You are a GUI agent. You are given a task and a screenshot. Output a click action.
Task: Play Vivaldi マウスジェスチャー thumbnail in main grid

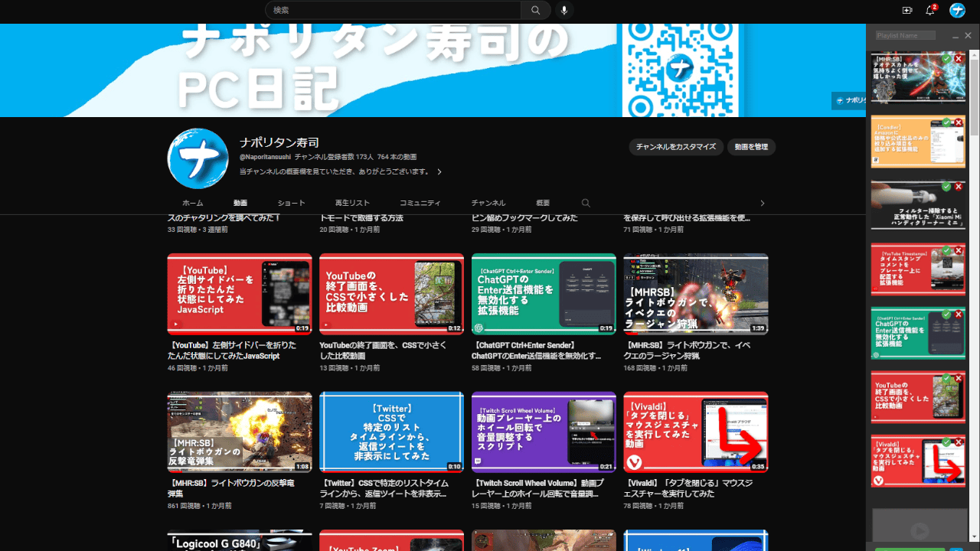click(x=696, y=432)
